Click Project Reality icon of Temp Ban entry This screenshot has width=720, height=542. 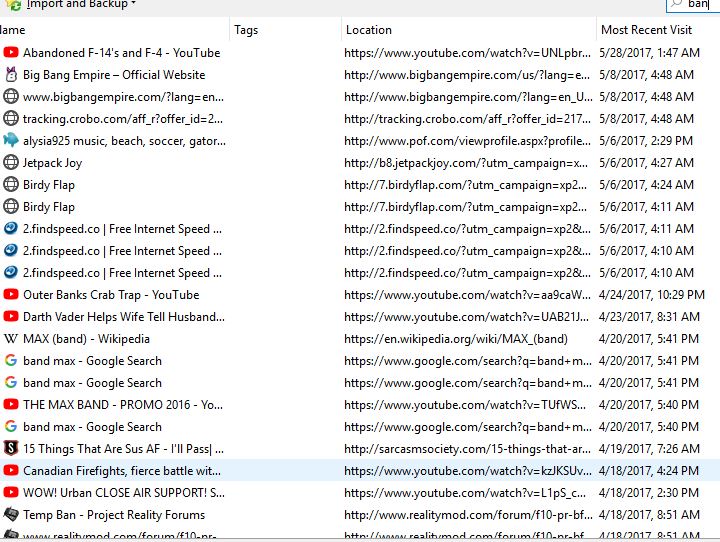pos(11,514)
